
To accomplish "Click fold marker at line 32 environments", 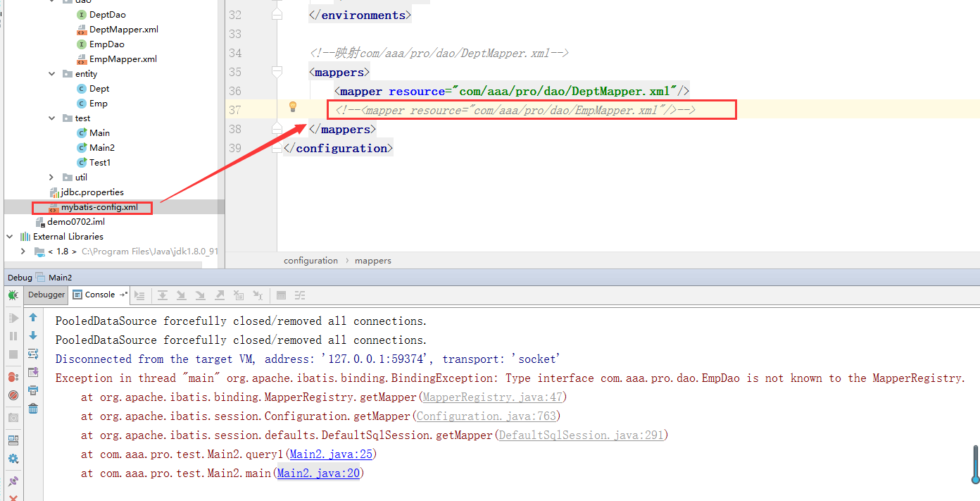I will point(277,15).
